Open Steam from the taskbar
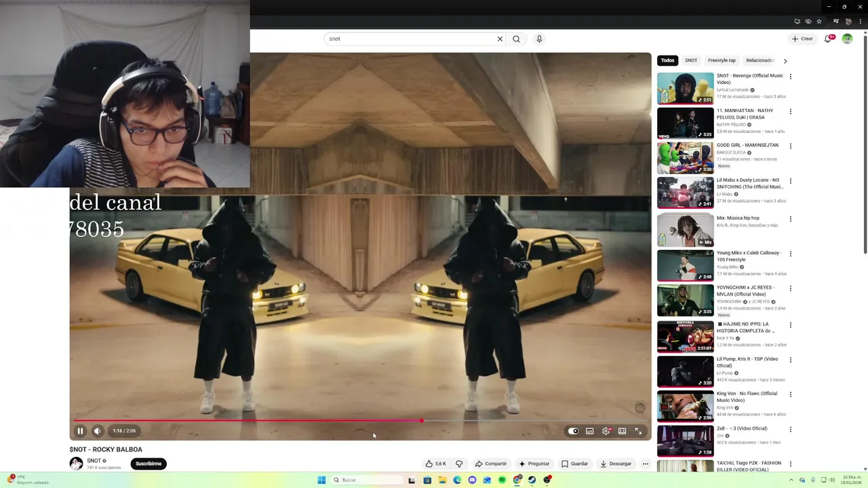This screenshot has height=488, width=868. tap(532, 480)
